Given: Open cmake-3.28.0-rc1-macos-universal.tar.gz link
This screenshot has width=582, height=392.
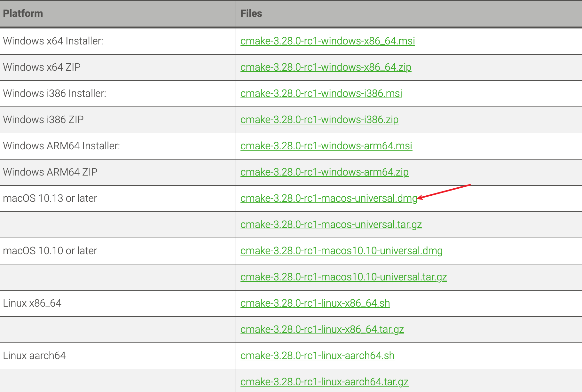Looking at the screenshot, I should pyautogui.click(x=331, y=224).
